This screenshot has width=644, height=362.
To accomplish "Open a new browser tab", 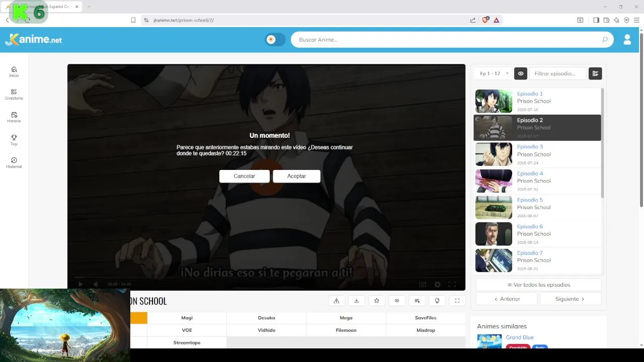I will [x=89, y=7].
